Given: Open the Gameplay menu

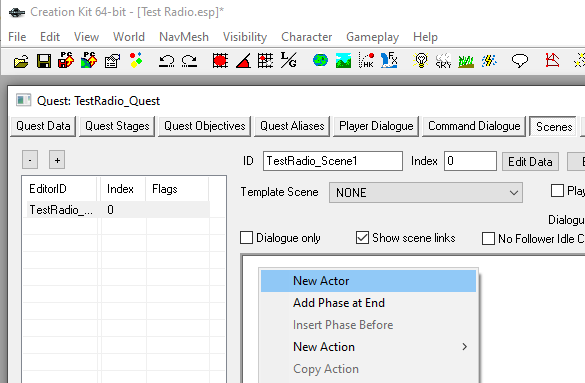Looking at the screenshot, I should click(x=372, y=37).
